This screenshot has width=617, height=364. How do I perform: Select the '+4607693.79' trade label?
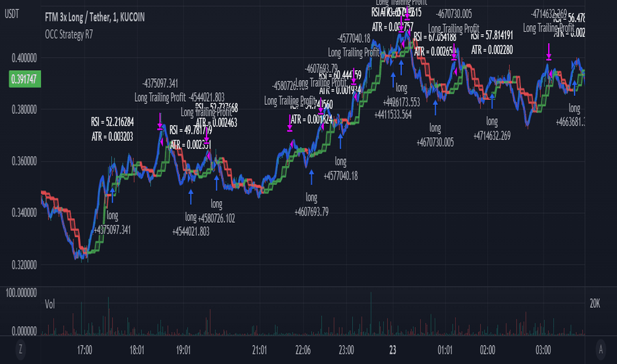(311, 212)
